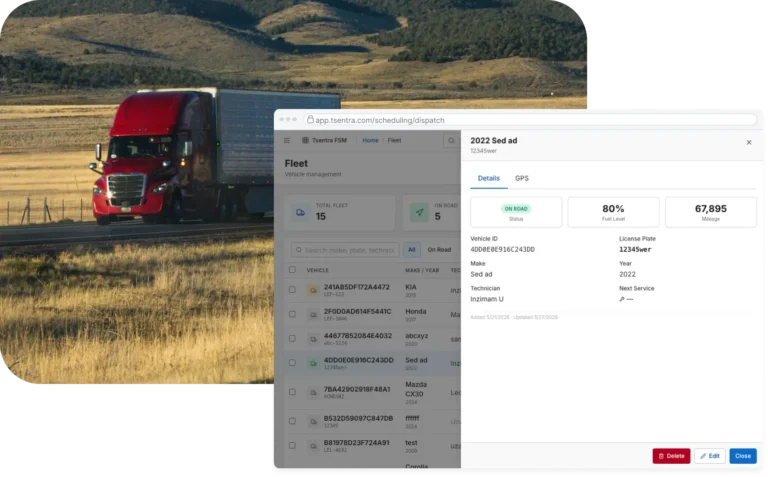Switch to the Details tab
768x477 pixels.
click(x=488, y=179)
